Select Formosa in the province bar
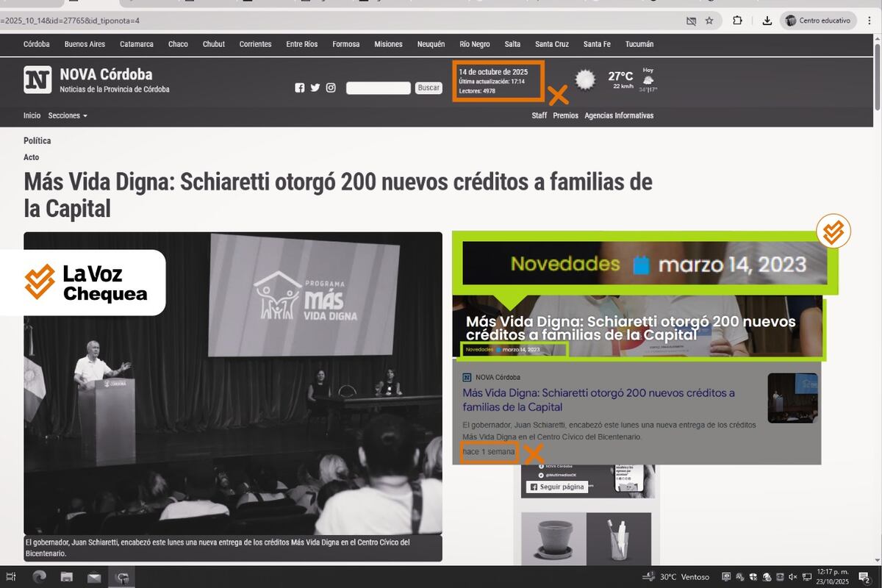882x588 pixels. tap(346, 44)
